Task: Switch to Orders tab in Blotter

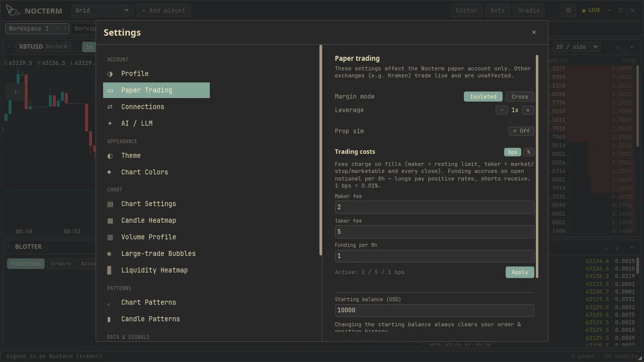Action: coord(61,263)
